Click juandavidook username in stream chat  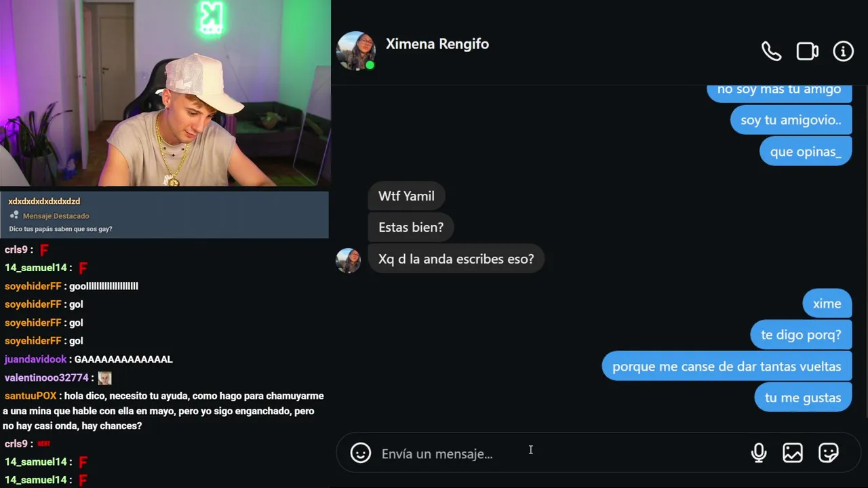(x=35, y=359)
